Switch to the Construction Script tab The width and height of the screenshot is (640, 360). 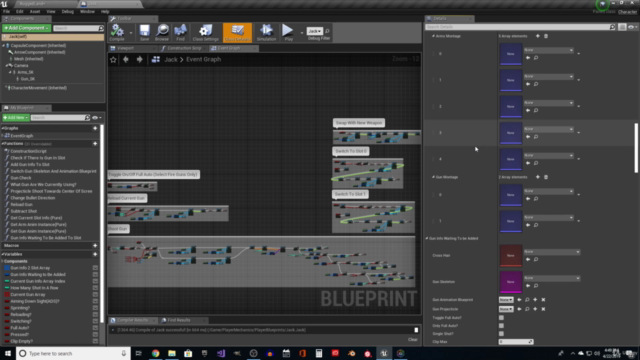pos(184,48)
